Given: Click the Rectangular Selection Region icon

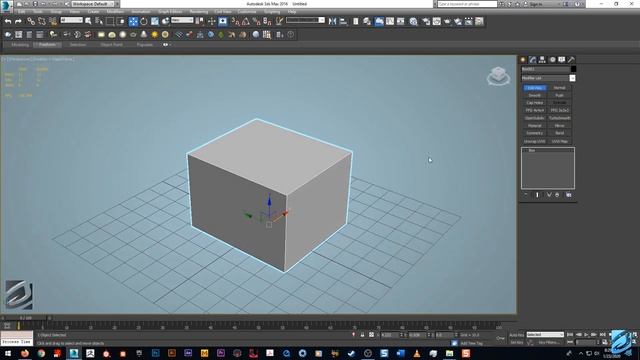Looking at the screenshot, I should pyautogui.click(x=110, y=21).
